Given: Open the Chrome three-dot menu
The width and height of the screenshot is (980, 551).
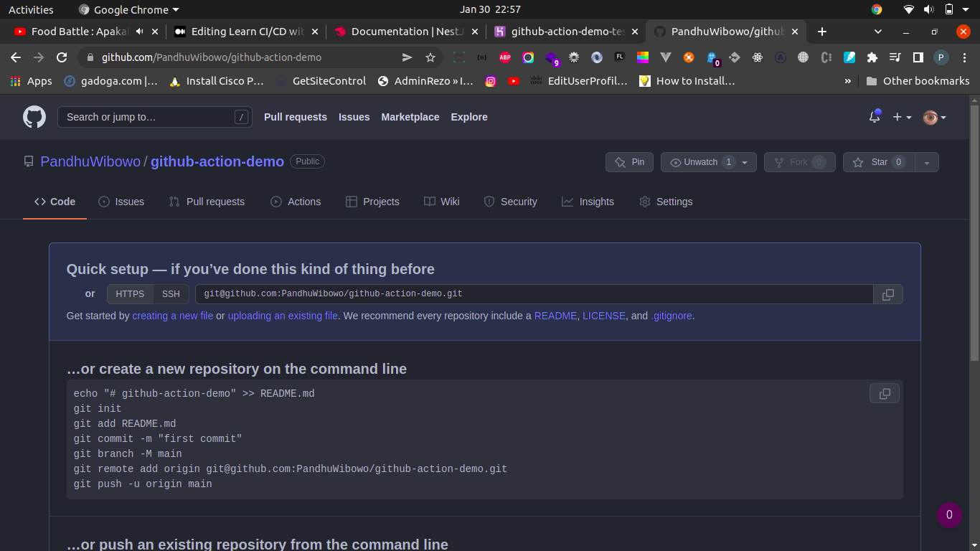Looking at the screenshot, I should tap(964, 57).
